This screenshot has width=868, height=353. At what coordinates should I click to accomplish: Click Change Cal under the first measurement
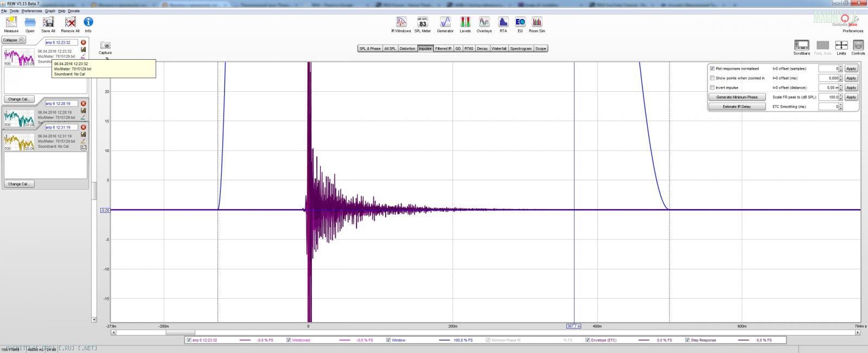[x=19, y=99]
